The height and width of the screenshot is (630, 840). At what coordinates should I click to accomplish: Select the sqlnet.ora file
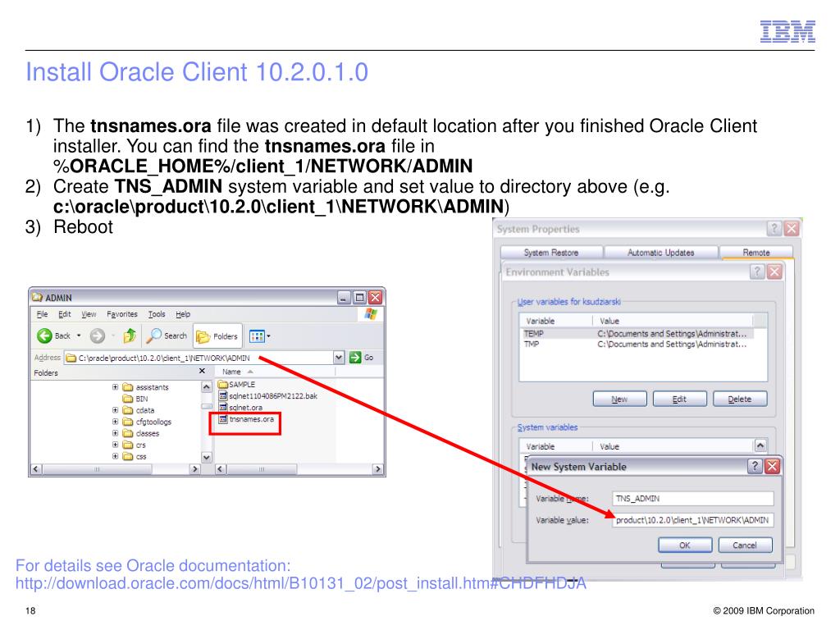coord(240,407)
